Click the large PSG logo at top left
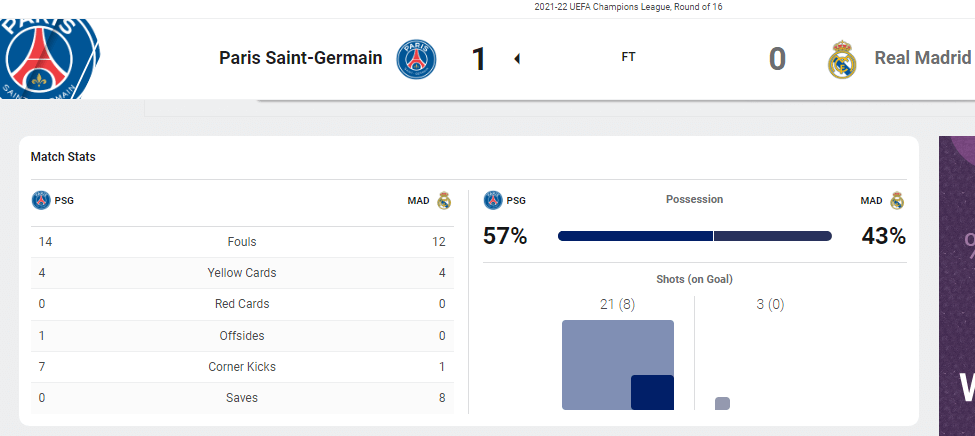The image size is (975, 436). click(x=49, y=58)
